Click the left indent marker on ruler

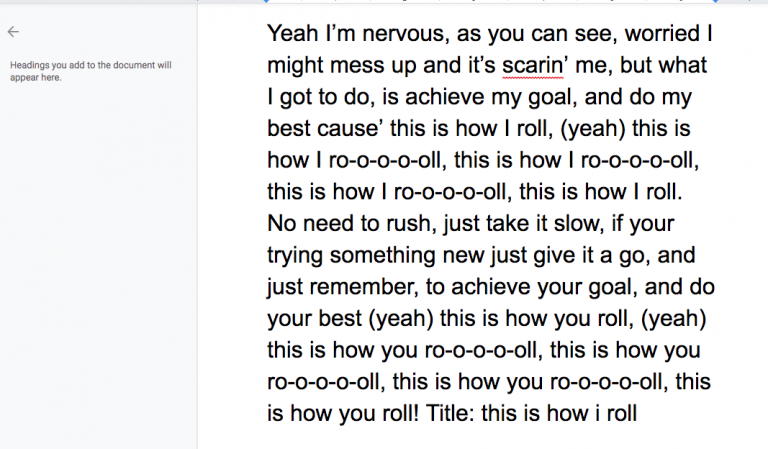(x=266, y=1)
